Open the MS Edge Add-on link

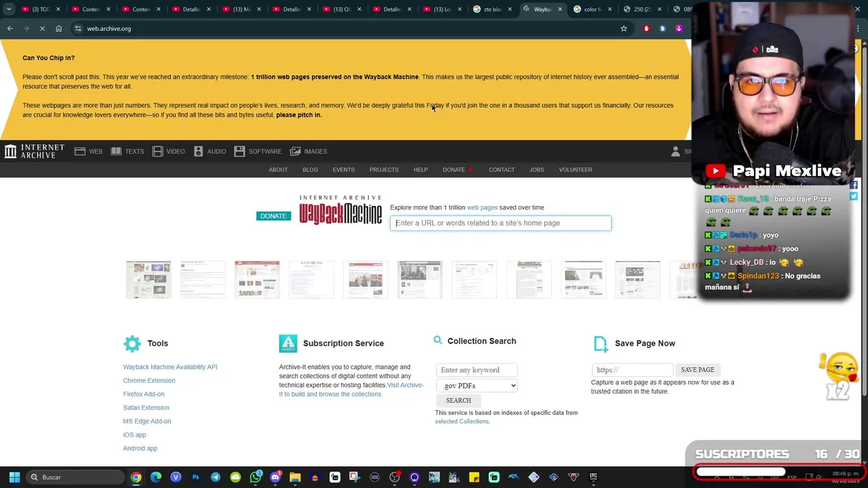point(147,421)
